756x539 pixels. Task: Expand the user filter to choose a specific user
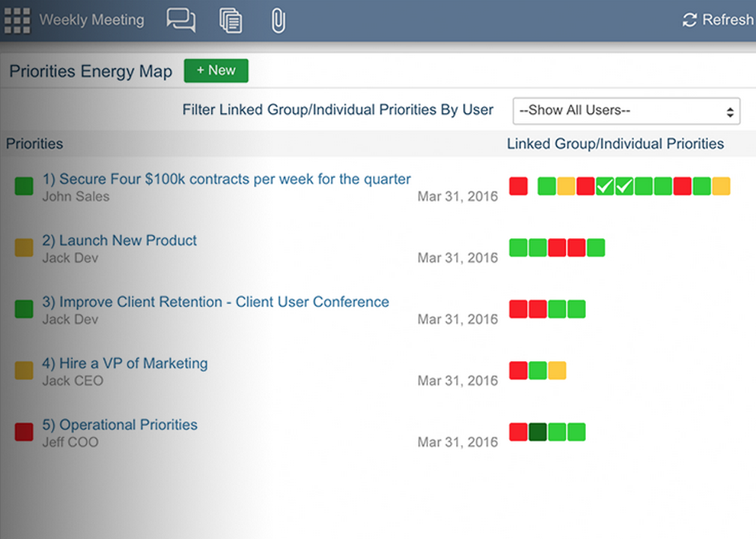click(626, 111)
